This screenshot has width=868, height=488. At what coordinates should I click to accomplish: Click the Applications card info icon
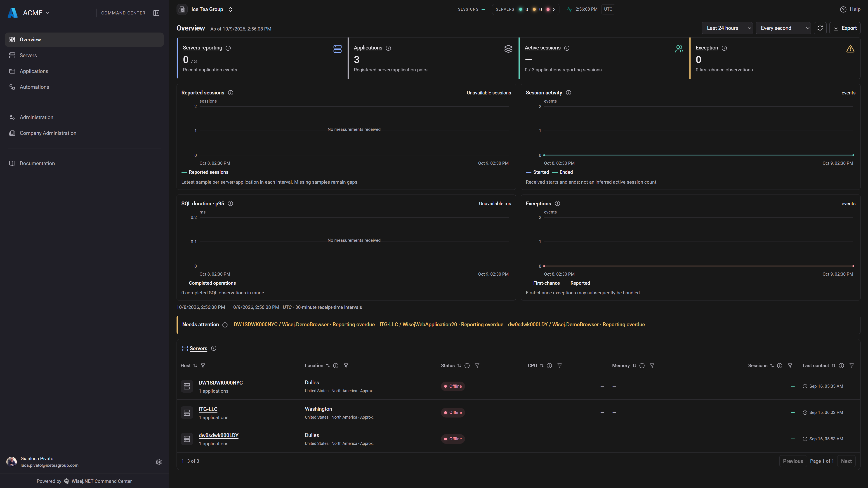[x=388, y=48]
